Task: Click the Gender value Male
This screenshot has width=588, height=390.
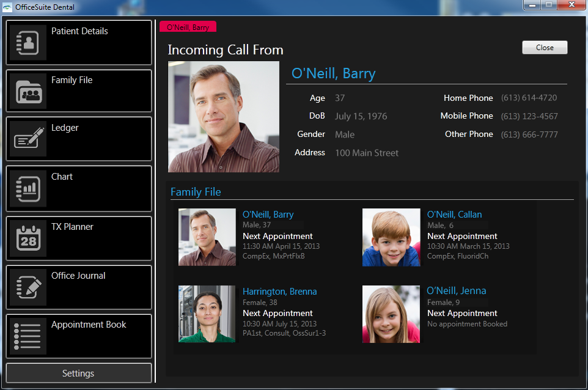Action: click(x=345, y=134)
